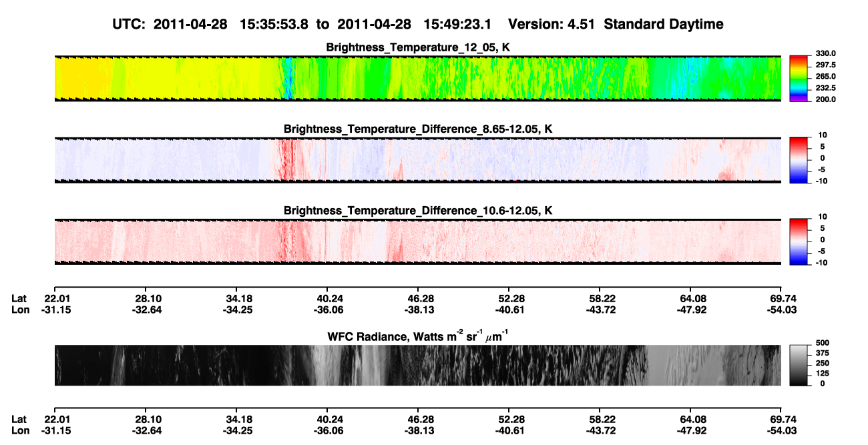Click the 'Brightness_Temperature_Difference_10.6-12.05, K' title

coord(418,211)
